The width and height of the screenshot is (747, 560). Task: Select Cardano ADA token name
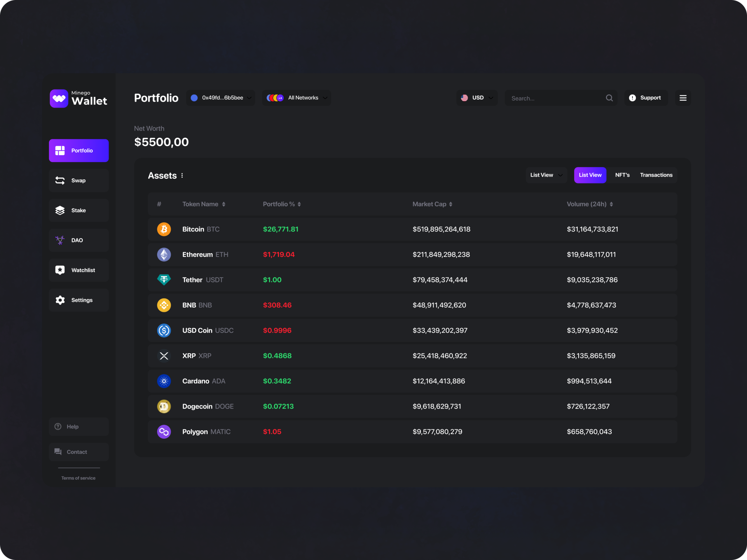pyautogui.click(x=204, y=381)
